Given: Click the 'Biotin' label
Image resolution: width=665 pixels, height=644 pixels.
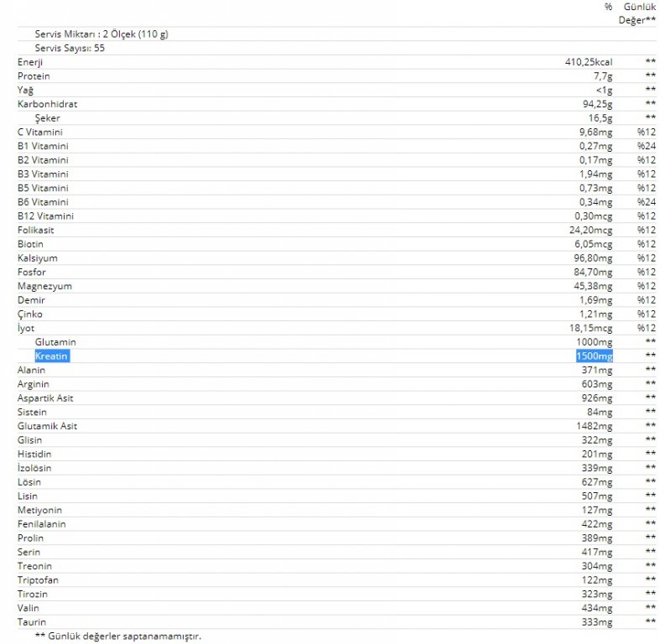Looking at the screenshot, I should [x=30, y=244].
